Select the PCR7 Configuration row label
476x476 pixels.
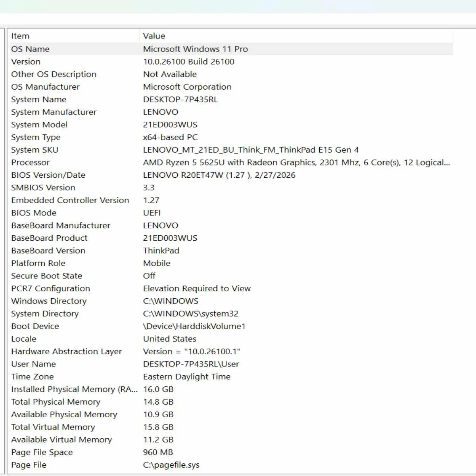(x=51, y=289)
